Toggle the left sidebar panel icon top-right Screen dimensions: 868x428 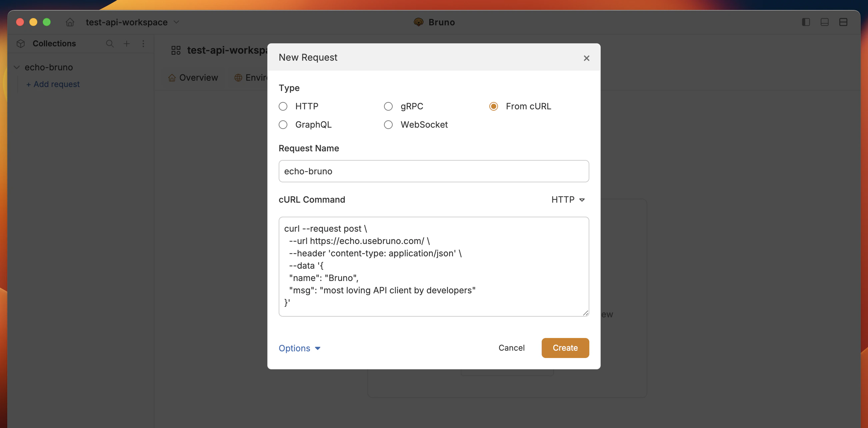pos(806,22)
